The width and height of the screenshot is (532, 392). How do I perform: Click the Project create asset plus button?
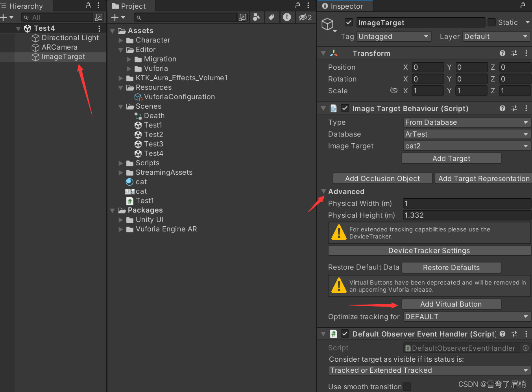pyautogui.click(x=115, y=17)
